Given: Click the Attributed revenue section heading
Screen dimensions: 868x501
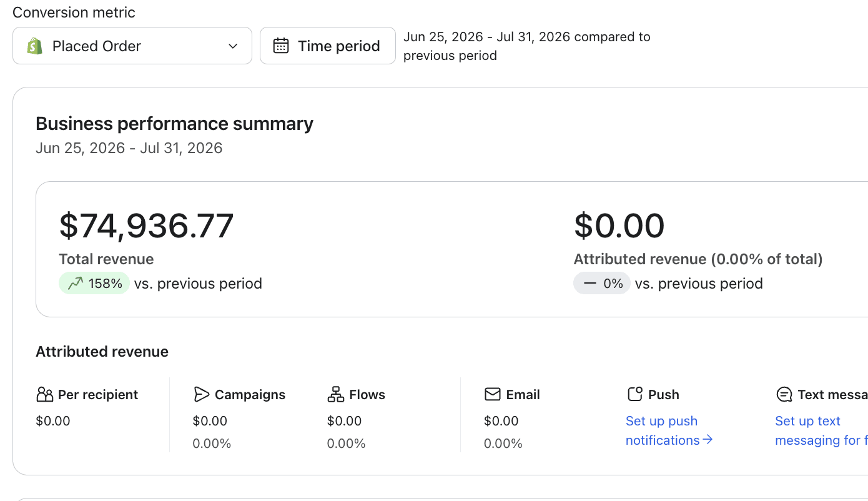Looking at the screenshot, I should coord(102,352).
